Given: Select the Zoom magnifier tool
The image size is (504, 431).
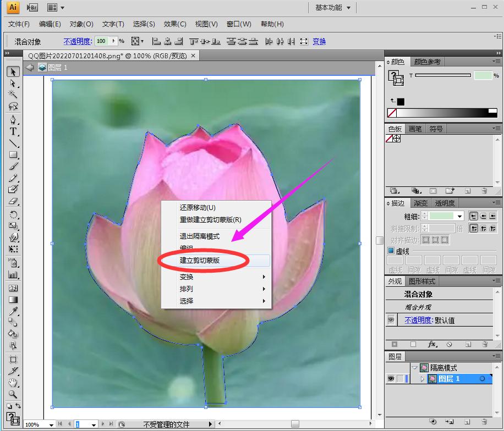Looking at the screenshot, I should (x=14, y=394).
